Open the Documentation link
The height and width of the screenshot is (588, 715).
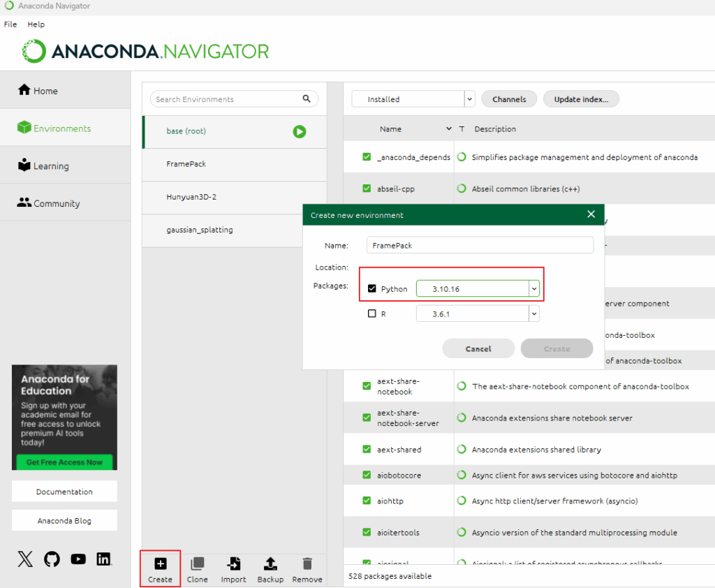click(x=64, y=492)
